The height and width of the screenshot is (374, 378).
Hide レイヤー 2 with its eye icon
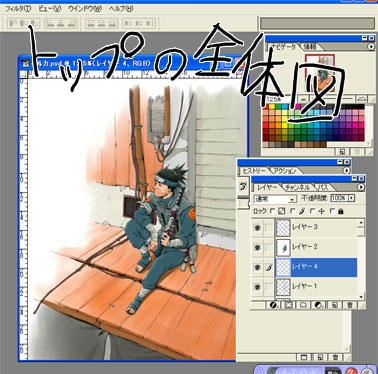(258, 247)
